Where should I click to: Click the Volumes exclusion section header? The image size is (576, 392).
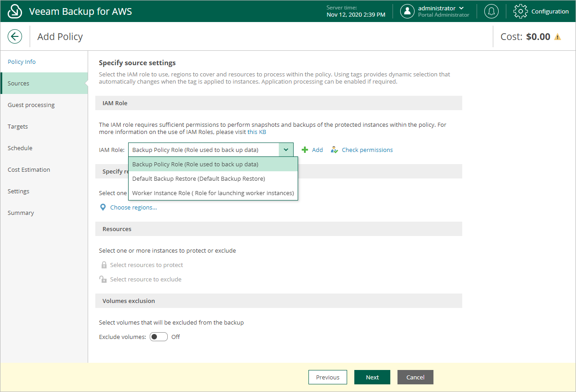(x=279, y=301)
